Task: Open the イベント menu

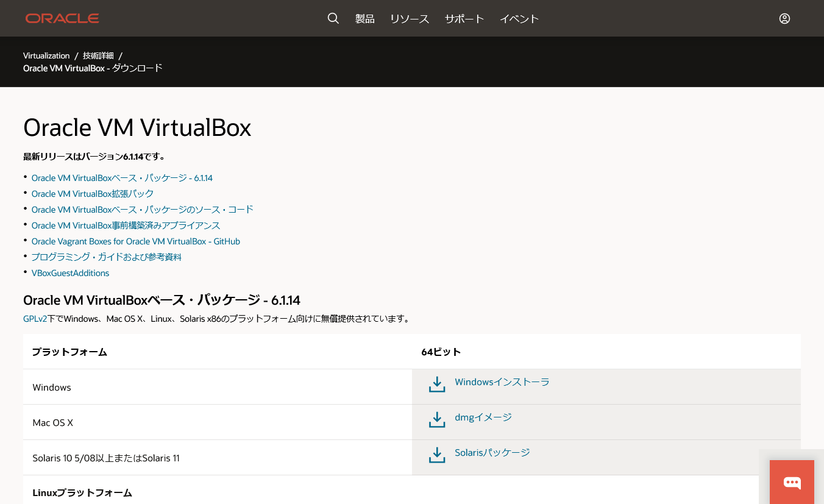Action: pos(519,19)
